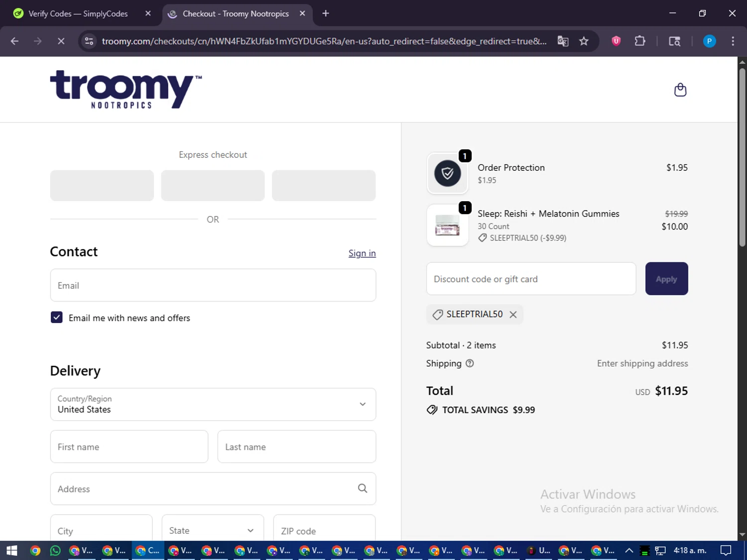Click the First name field

(x=129, y=447)
